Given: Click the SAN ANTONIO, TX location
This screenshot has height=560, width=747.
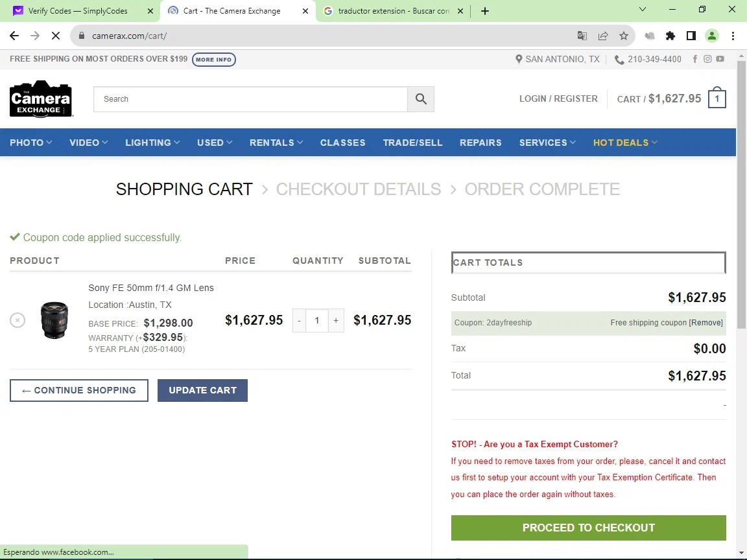Looking at the screenshot, I should click(558, 59).
